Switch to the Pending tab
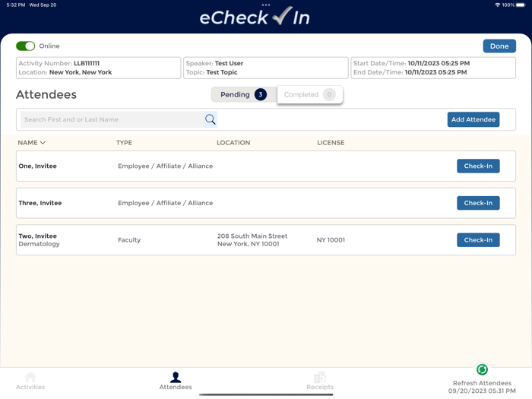The width and height of the screenshot is (532, 399). pos(244,94)
